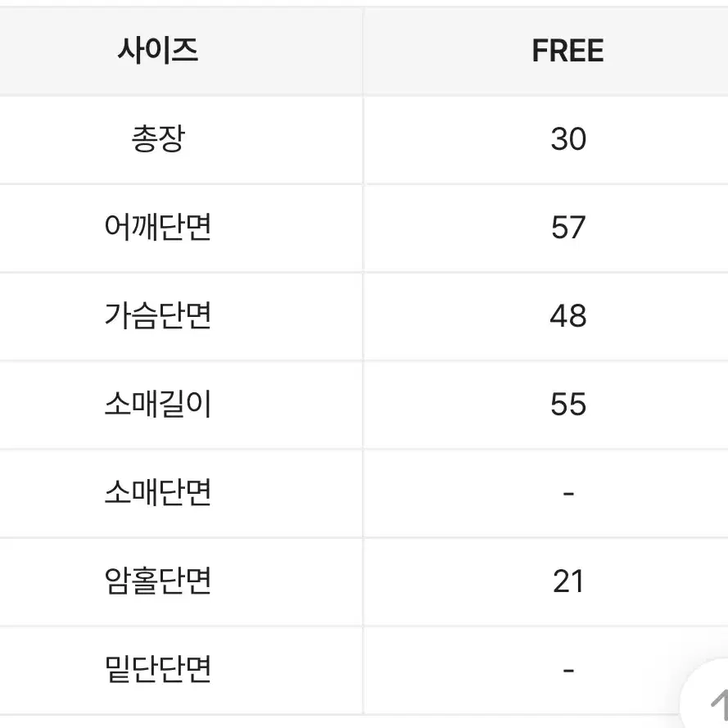Click empty space right of 57 value
This screenshot has width=728, height=728.
(x=659, y=228)
